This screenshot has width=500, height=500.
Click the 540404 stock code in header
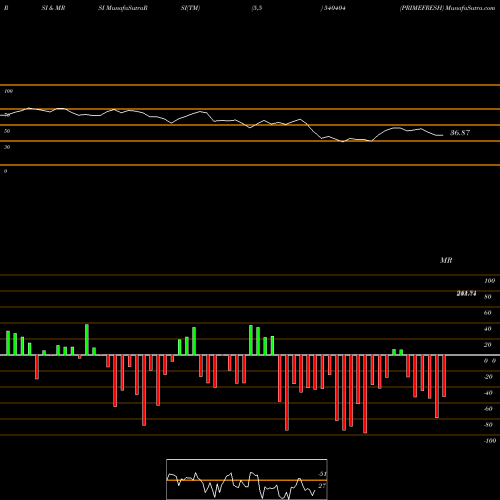[334, 8]
